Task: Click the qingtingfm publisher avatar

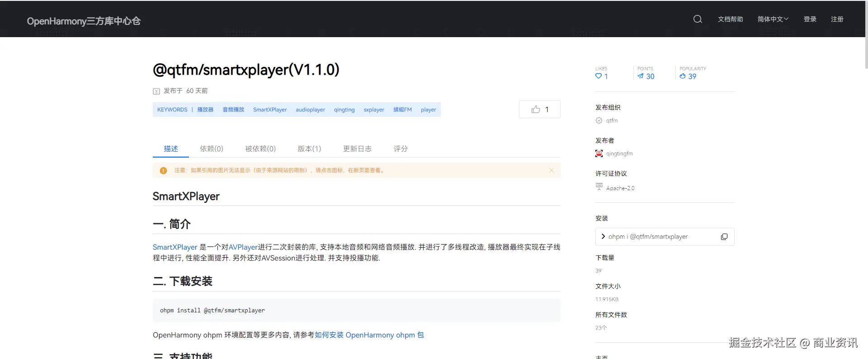Action: point(599,153)
